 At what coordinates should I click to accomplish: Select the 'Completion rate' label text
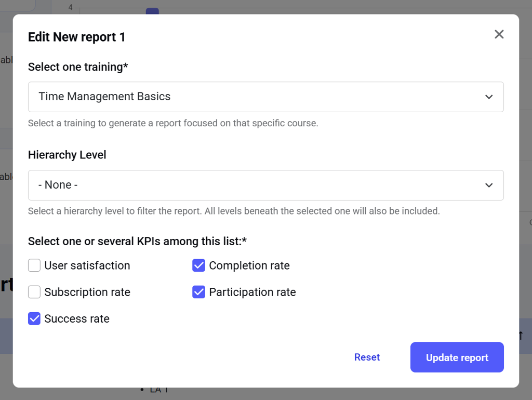(x=249, y=265)
